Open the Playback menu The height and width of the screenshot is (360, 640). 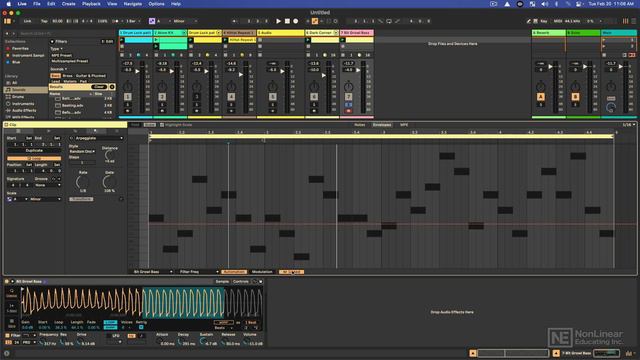(91, 4)
